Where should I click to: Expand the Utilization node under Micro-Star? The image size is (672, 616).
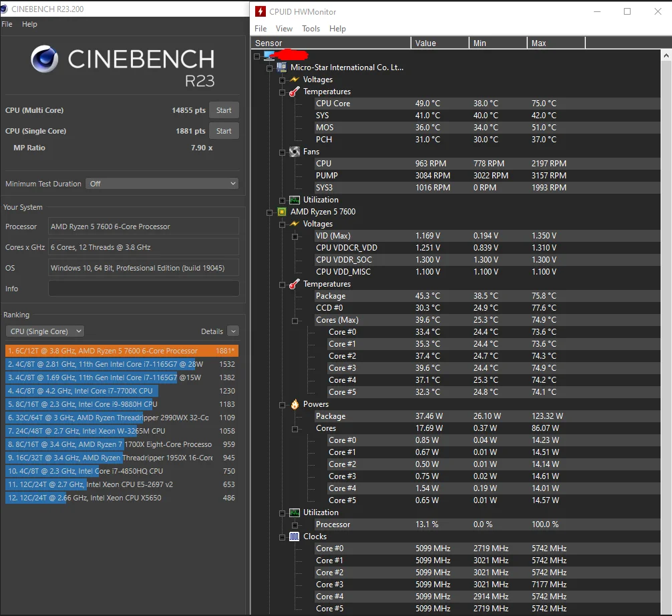coord(282,200)
